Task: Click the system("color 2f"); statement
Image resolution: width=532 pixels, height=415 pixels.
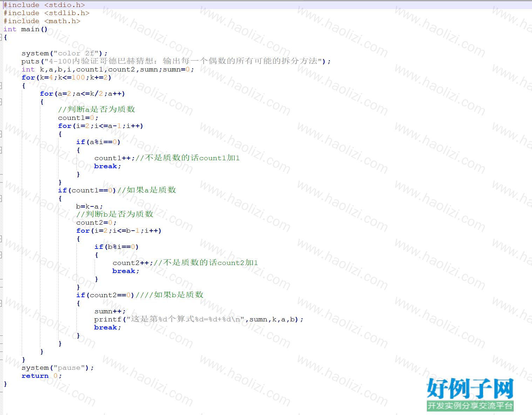Action: [64, 53]
